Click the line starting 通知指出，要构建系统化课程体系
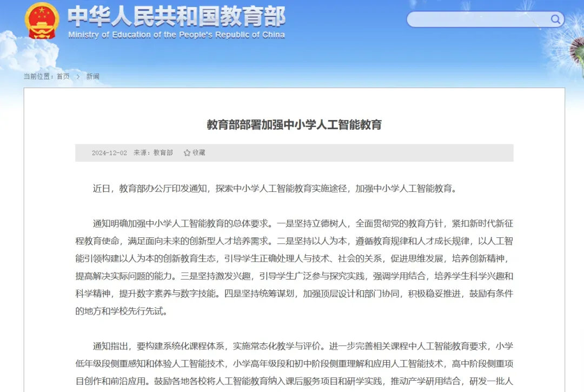The image size is (584, 392). (x=303, y=346)
